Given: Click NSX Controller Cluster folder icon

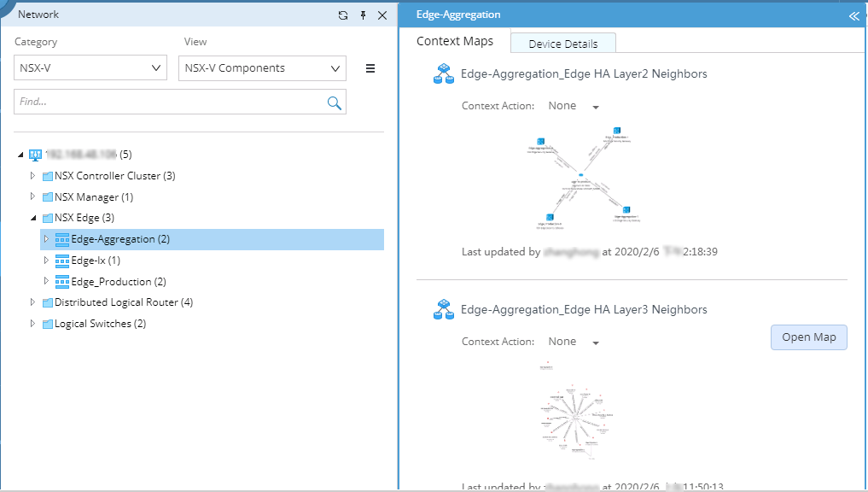Looking at the screenshot, I should tap(48, 176).
